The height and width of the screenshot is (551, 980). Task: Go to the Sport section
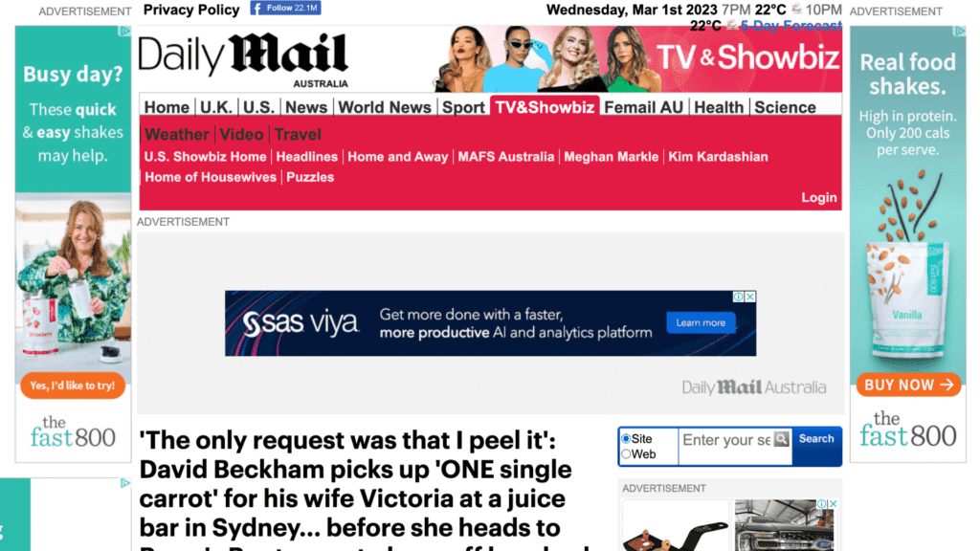(463, 107)
